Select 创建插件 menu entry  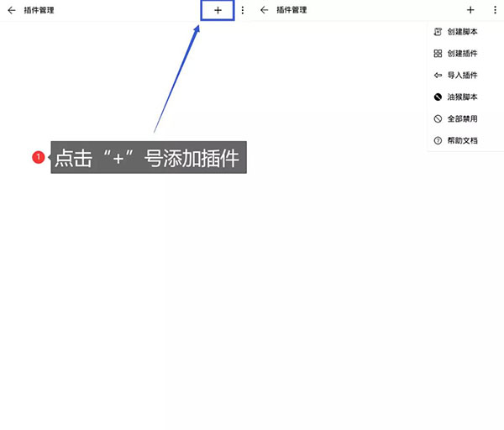click(x=465, y=54)
